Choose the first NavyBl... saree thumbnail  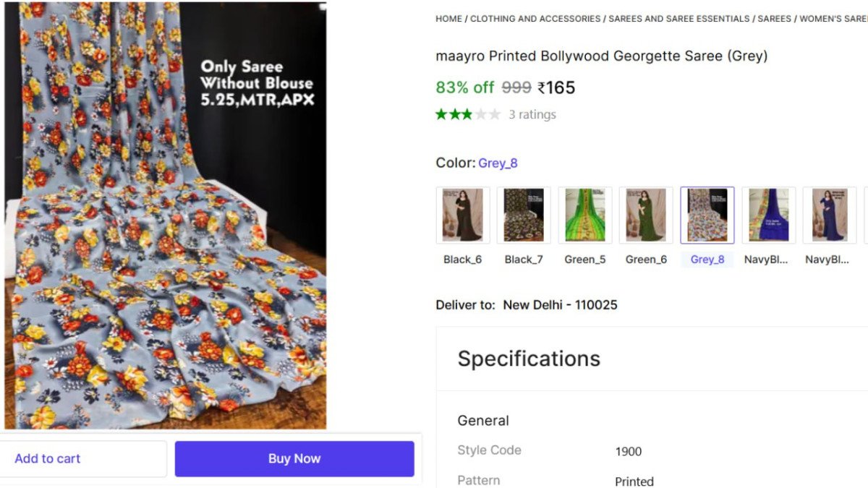(768, 215)
